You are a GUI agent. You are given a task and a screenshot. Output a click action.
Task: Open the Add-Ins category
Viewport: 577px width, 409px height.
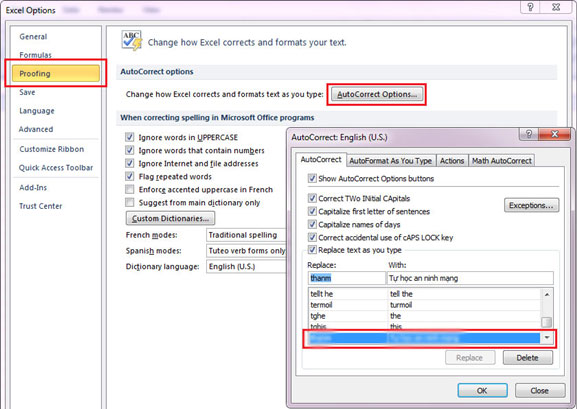[33, 188]
